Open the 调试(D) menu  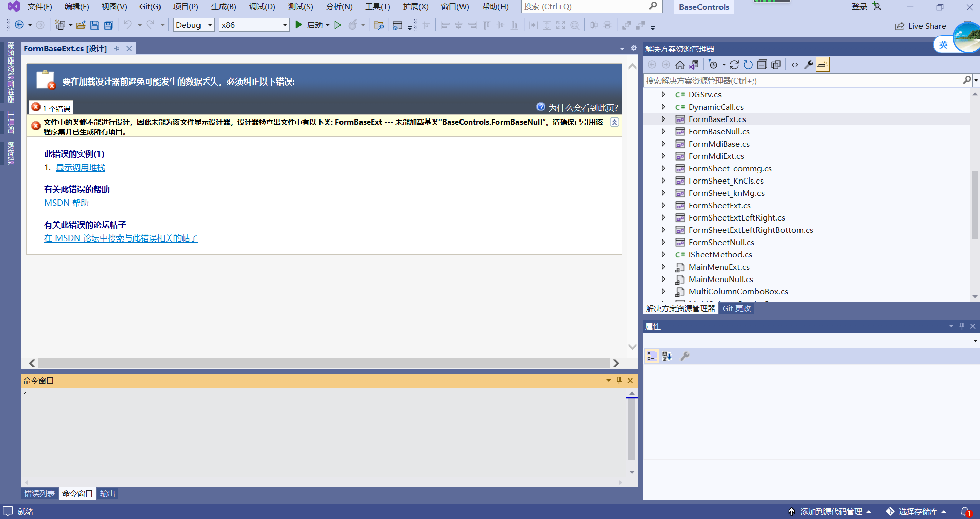pyautogui.click(x=262, y=7)
